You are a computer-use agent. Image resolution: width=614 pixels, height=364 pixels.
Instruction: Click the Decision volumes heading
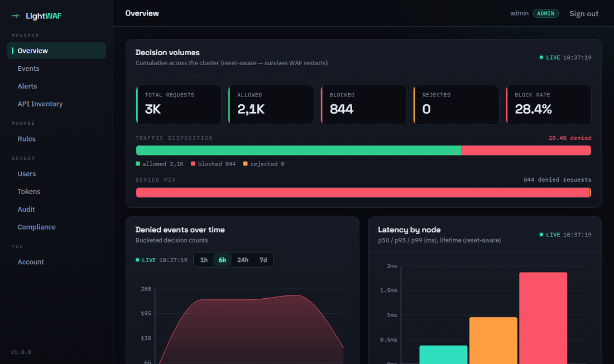(x=167, y=52)
